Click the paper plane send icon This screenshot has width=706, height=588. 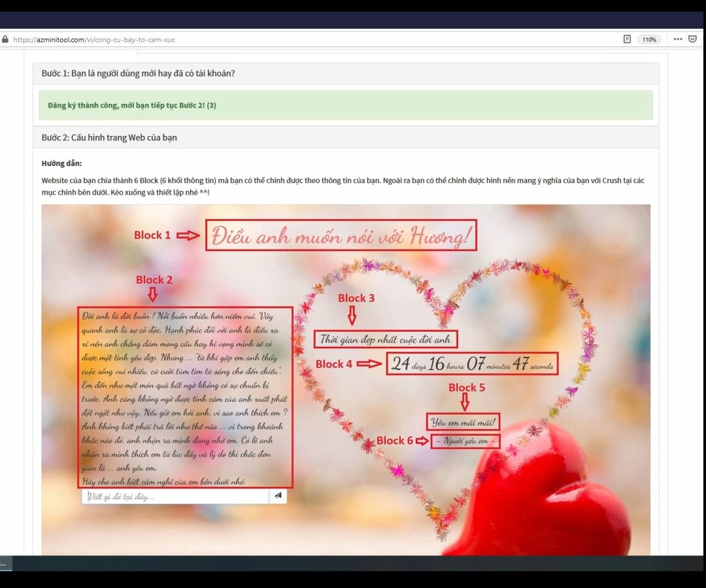278,496
